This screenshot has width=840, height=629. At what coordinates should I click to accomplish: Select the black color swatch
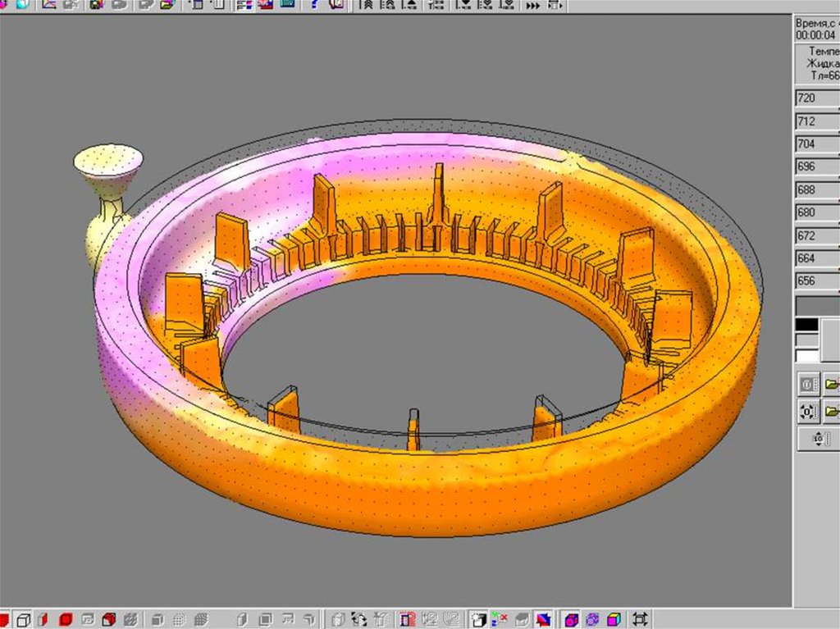(807, 325)
